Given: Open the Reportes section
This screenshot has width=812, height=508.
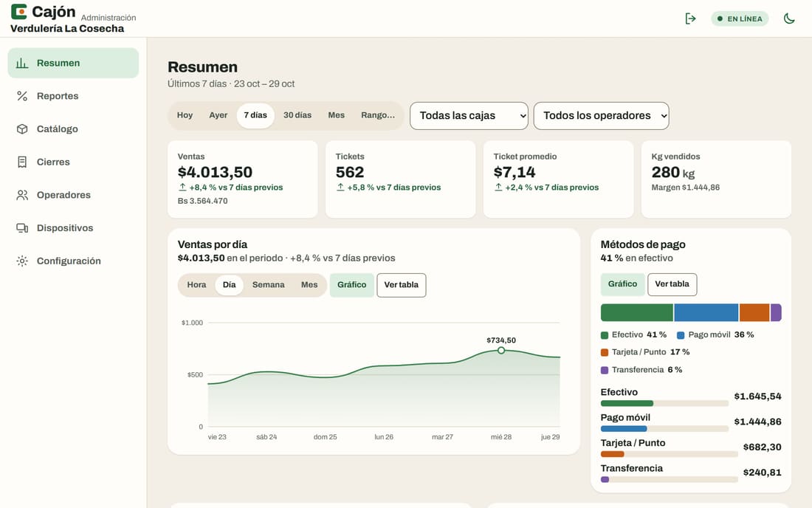Looking at the screenshot, I should point(73,96).
